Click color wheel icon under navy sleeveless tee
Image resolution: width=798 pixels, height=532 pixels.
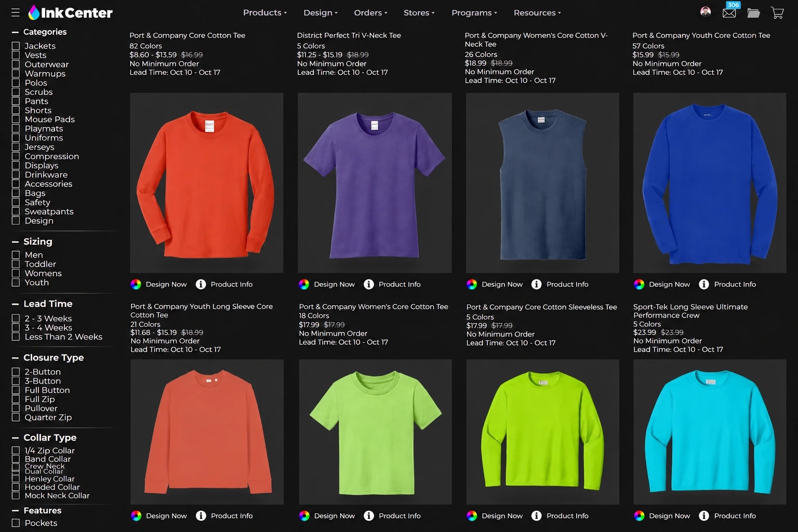tap(472, 284)
